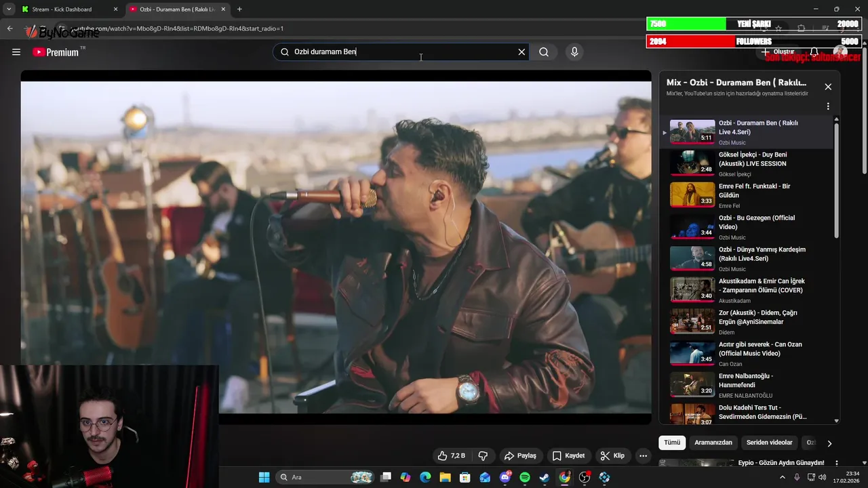Open the clock showing 23:34 17.02.2026
This screenshot has width=868, height=488.
(x=845, y=477)
